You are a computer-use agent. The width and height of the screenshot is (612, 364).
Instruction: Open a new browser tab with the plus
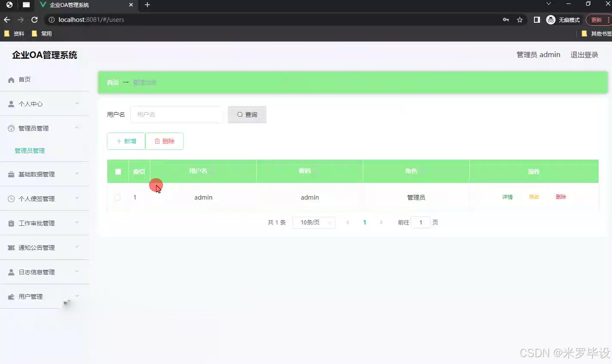tap(147, 5)
